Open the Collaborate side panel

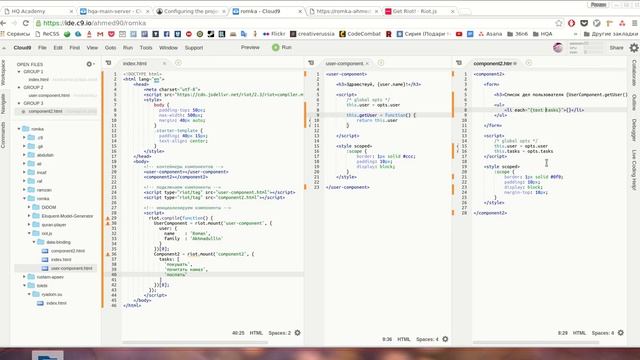(634, 73)
